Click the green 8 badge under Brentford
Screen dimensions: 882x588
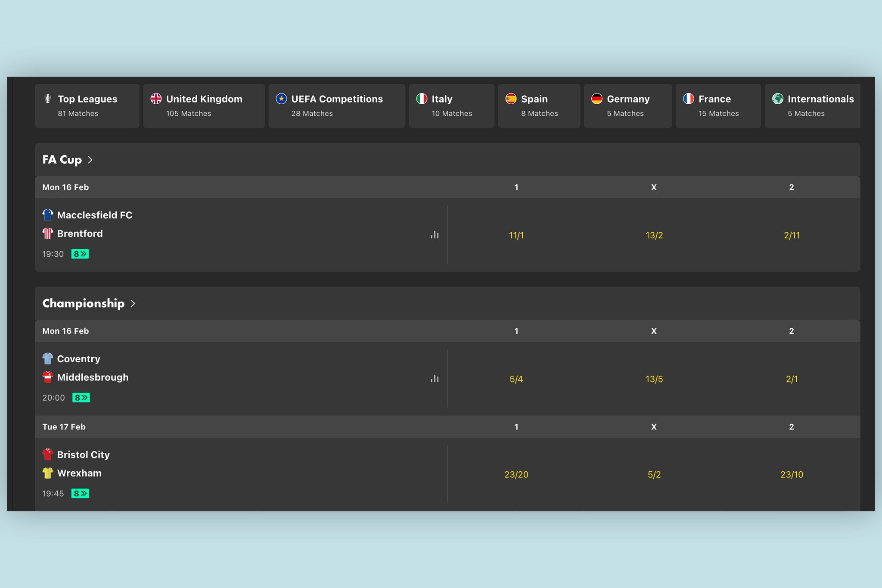click(x=80, y=254)
